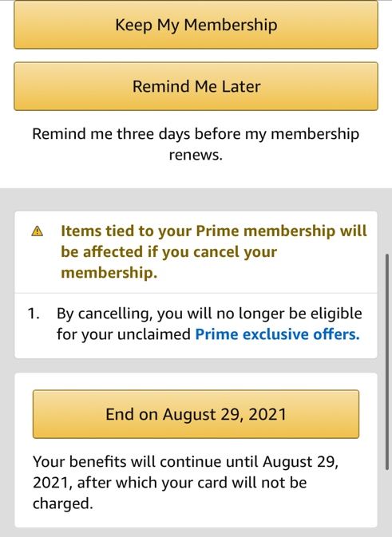Confirm End on August 29, 2021
392x537 pixels.
[196, 414]
